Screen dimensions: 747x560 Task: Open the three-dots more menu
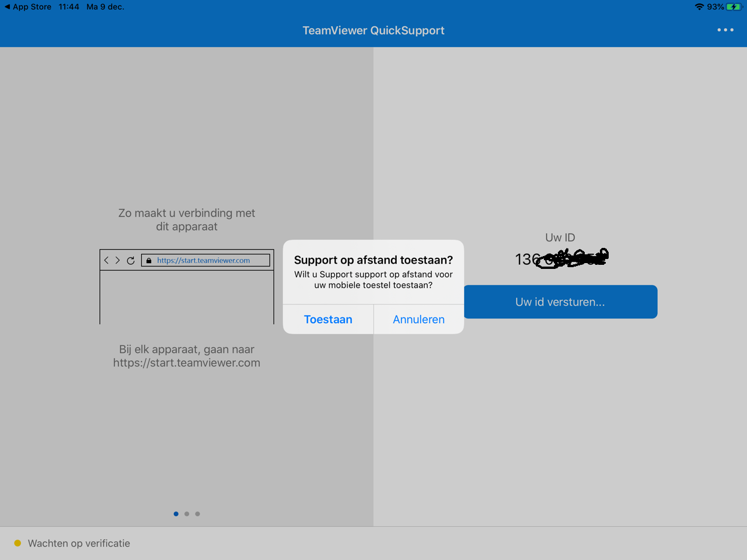pos(725,30)
